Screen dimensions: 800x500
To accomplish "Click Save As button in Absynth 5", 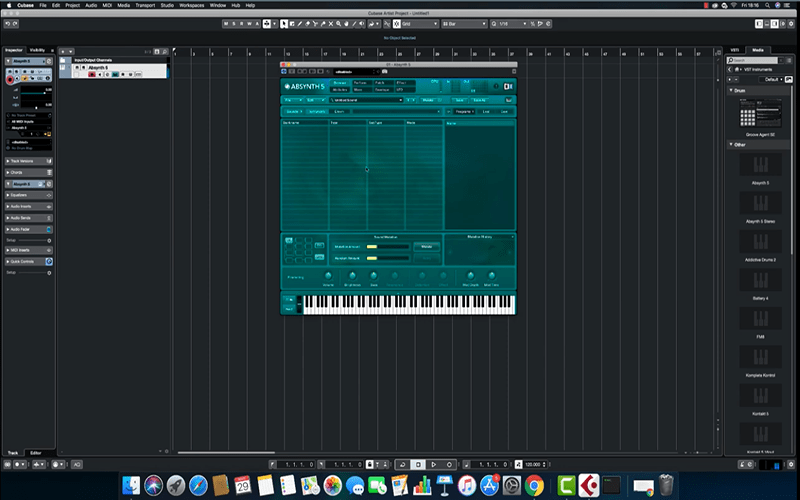I will click(x=479, y=100).
